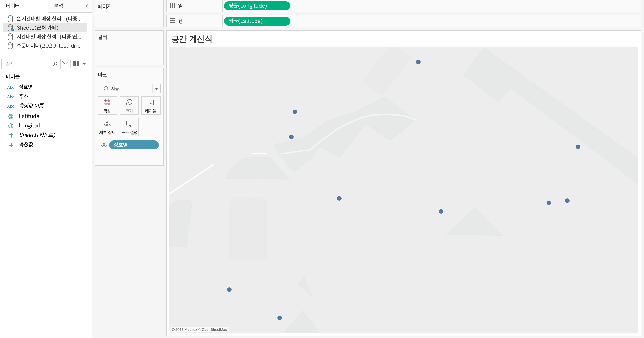This screenshot has width=644, height=338.
Task: Click the globe icon next to Longitude
Action: (x=11, y=126)
